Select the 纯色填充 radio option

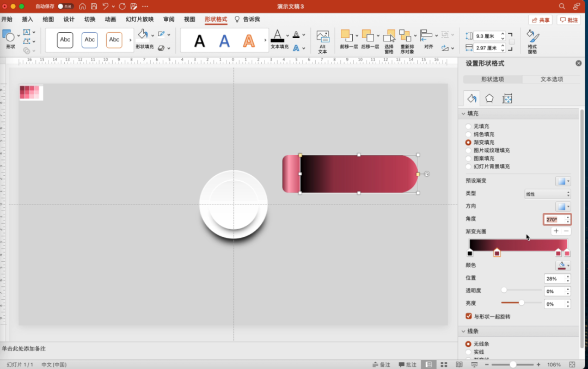(x=468, y=134)
